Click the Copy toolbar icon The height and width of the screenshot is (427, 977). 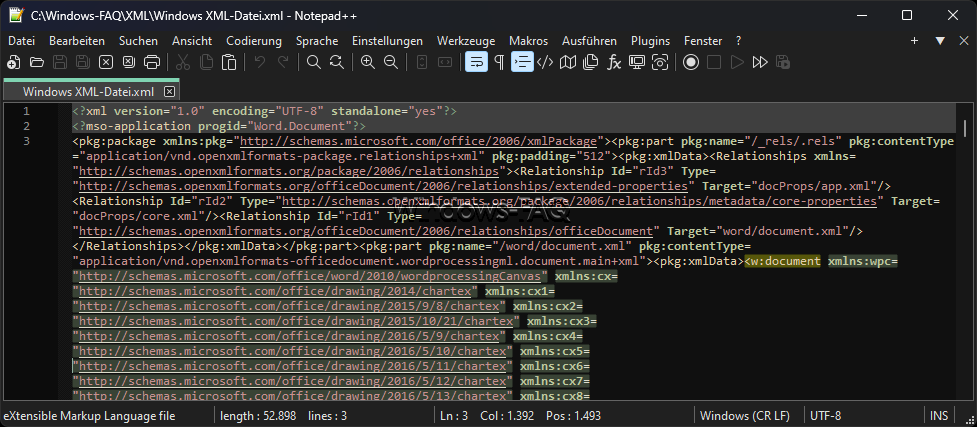point(206,62)
